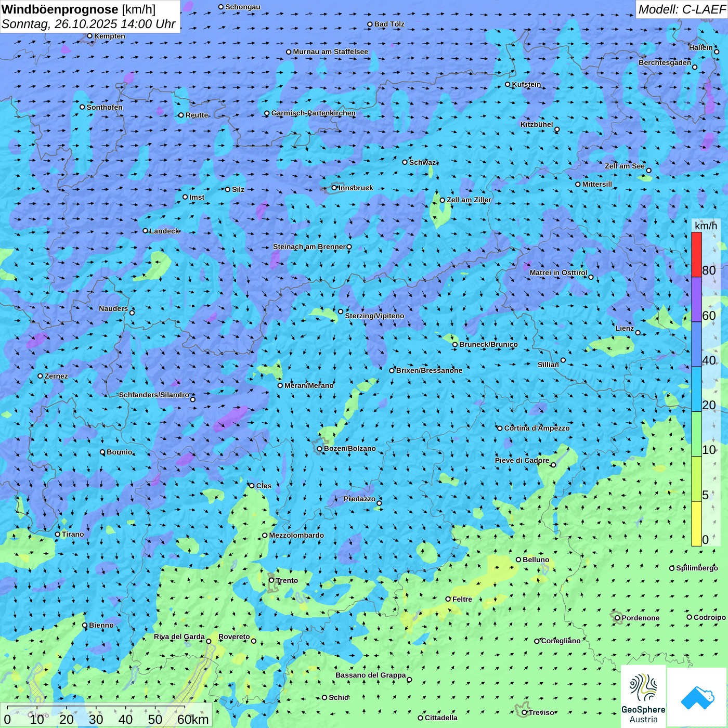This screenshot has height=728, width=728.
Task: Click the Bassano del Grappa label
Action: [371, 675]
